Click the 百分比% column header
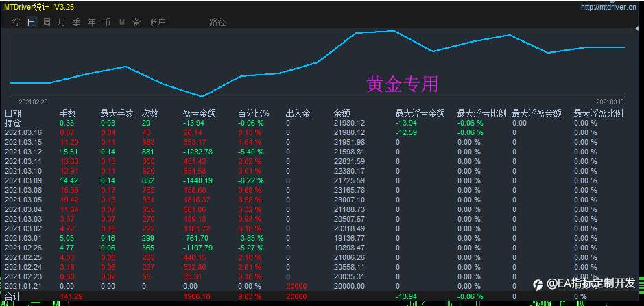Screen dimensions: 644x306 tap(253, 113)
